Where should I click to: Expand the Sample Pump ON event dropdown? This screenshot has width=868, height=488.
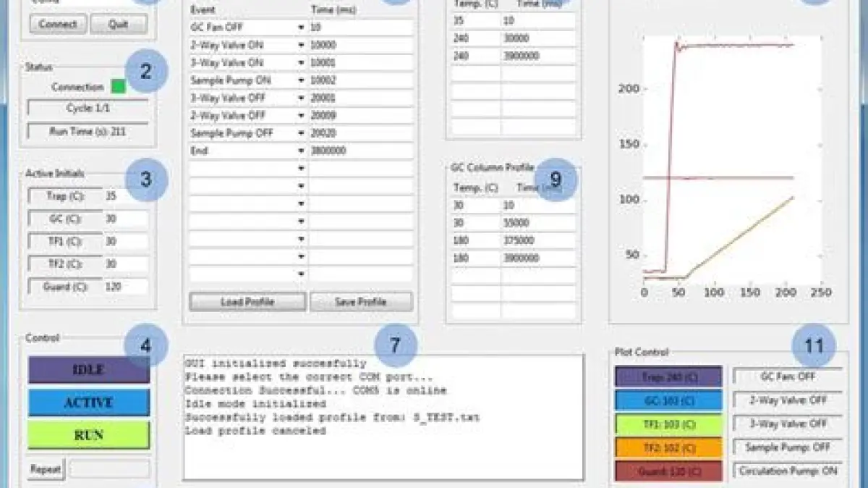pyautogui.click(x=301, y=80)
